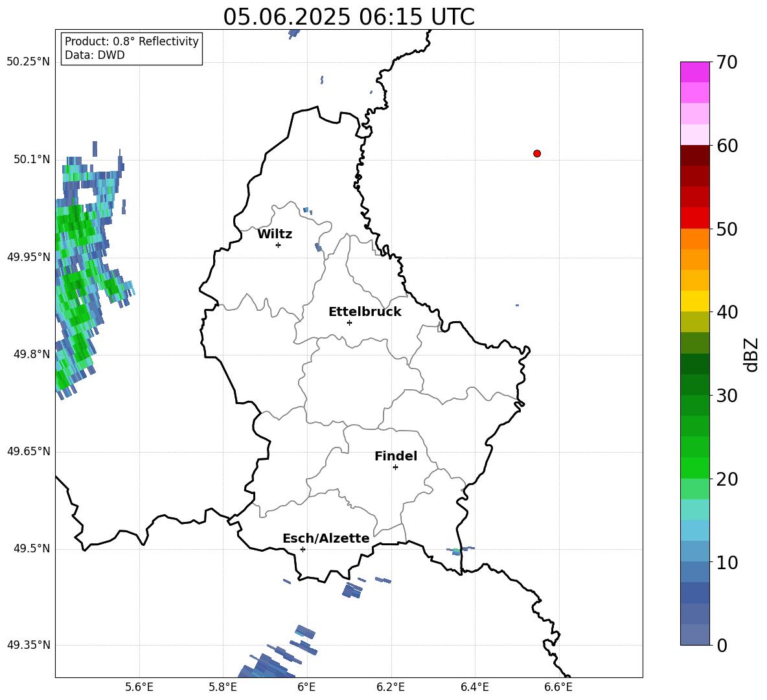Click the 40 tick label on colorbar

pos(727,312)
